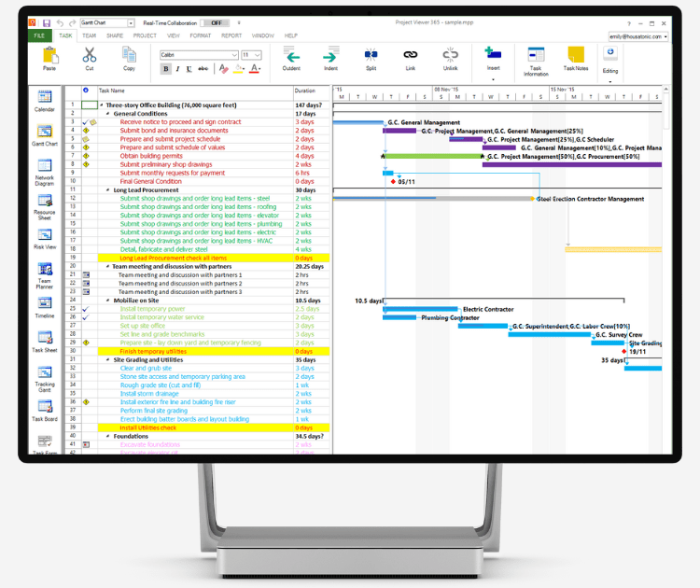Screen dimensions: 700x588
Task: Toggle strikethrough formatting
Action: (x=203, y=69)
